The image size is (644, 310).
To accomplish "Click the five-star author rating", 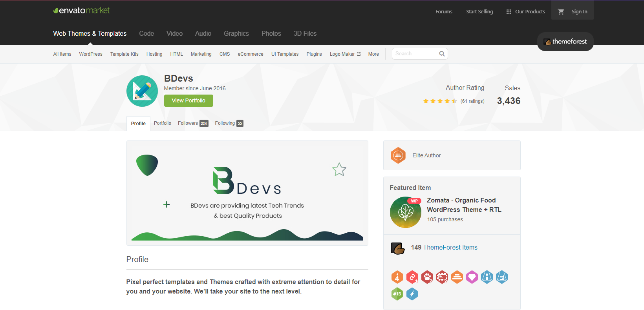I will click(x=440, y=101).
